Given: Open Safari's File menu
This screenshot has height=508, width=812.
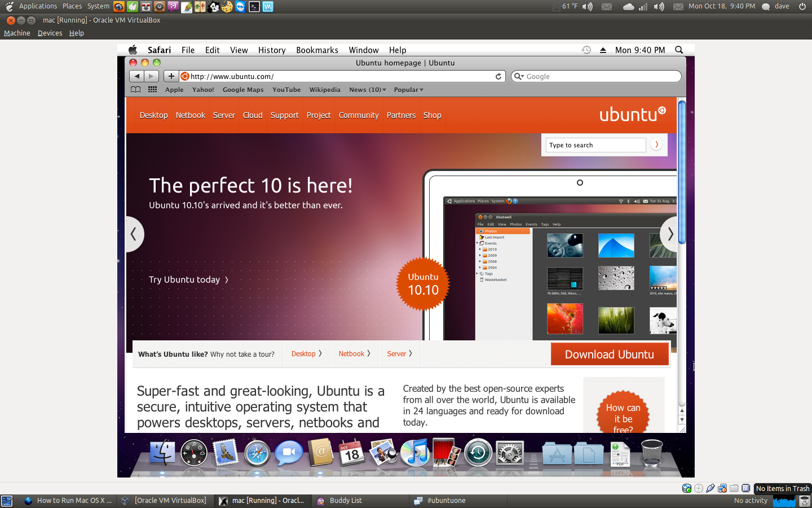Looking at the screenshot, I should pos(188,50).
